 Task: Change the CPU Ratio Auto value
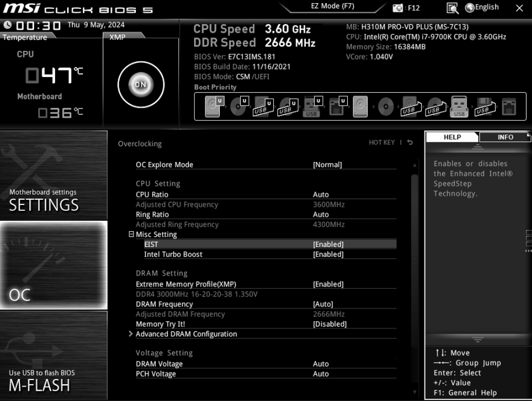click(321, 194)
